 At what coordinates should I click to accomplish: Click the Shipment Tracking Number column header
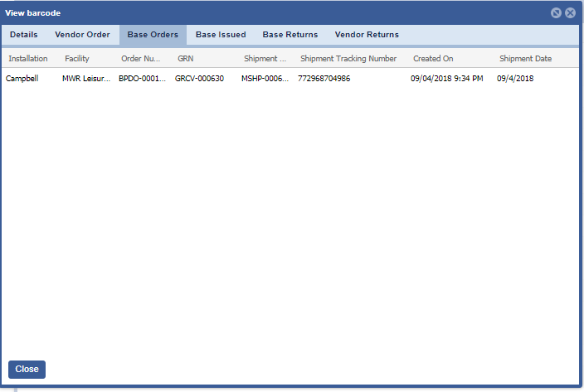pyautogui.click(x=348, y=59)
